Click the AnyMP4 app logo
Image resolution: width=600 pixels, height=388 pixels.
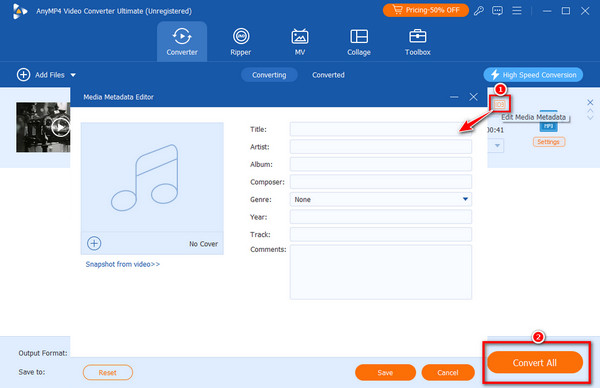19,11
